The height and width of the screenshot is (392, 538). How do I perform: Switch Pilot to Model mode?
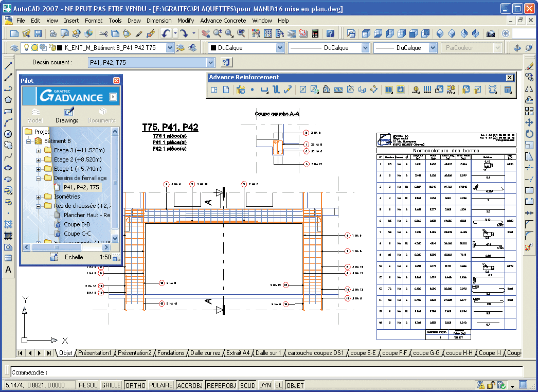(x=35, y=116)
